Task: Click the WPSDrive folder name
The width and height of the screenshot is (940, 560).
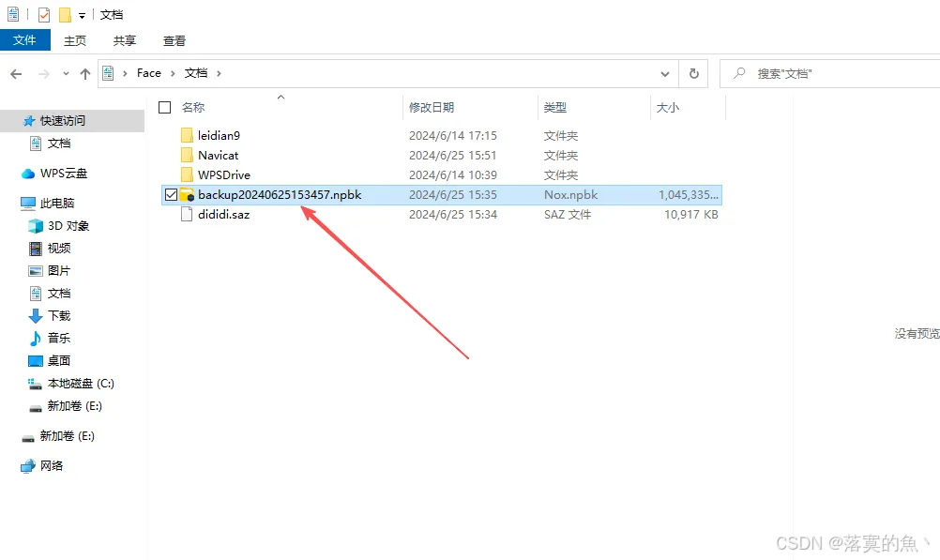Action: [x=224, y=175]
